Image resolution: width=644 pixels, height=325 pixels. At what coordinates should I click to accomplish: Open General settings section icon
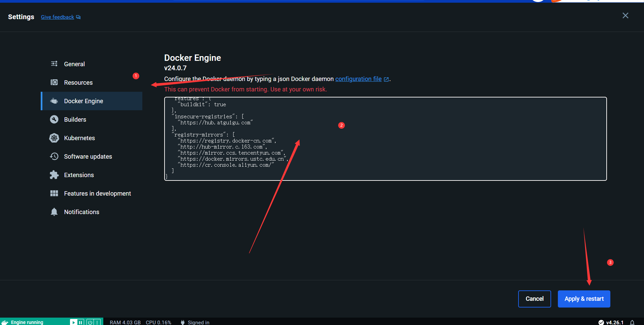54,64
